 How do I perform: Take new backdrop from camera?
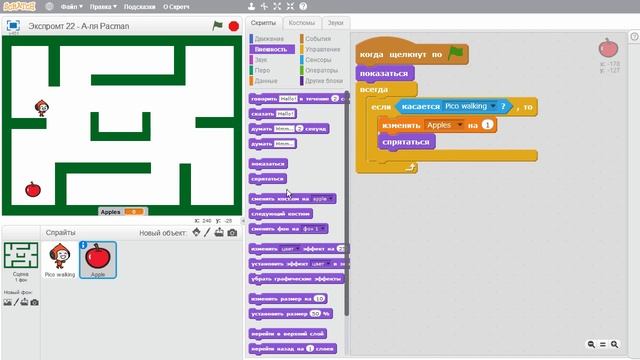tap(35, 302)
